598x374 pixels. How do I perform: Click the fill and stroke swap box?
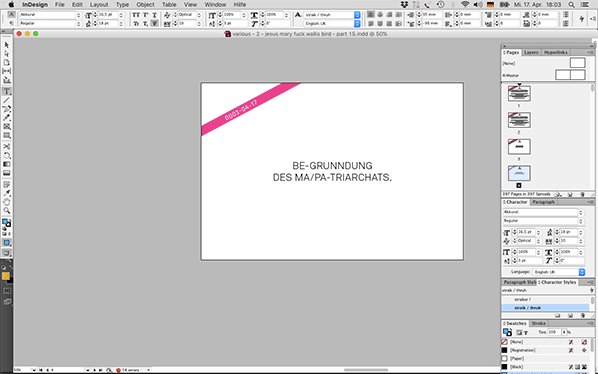(x=6, y=223)
